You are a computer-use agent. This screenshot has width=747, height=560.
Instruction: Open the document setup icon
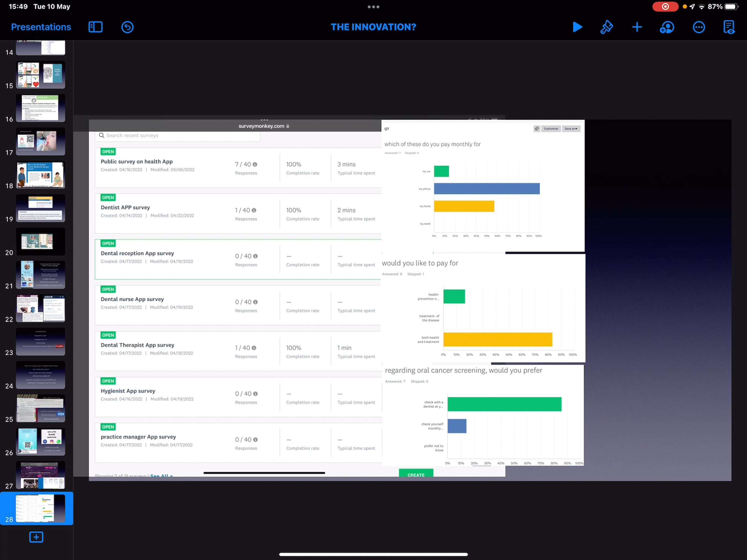coord(729,27)
